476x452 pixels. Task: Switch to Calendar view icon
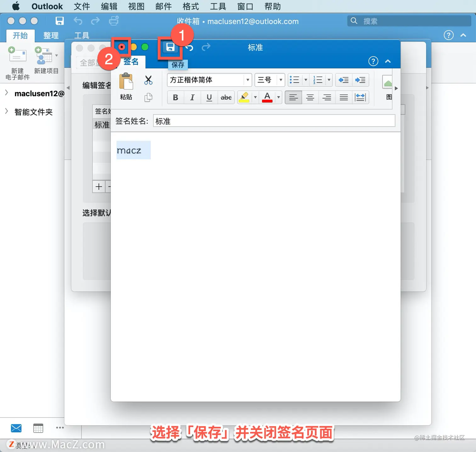[x=38, y=428]
